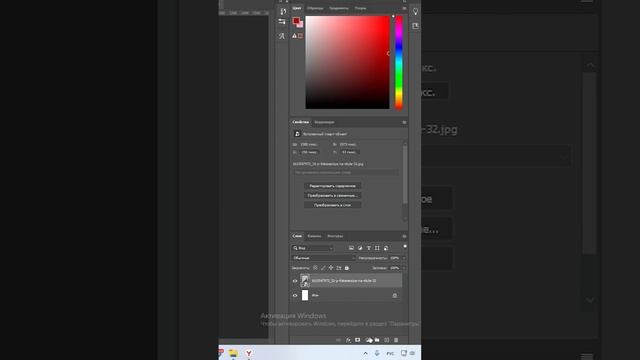Open the glyph-style panel icon in dock
This screenshot has height=360, width=640.
pyautogui.click(x=282, y=36)
